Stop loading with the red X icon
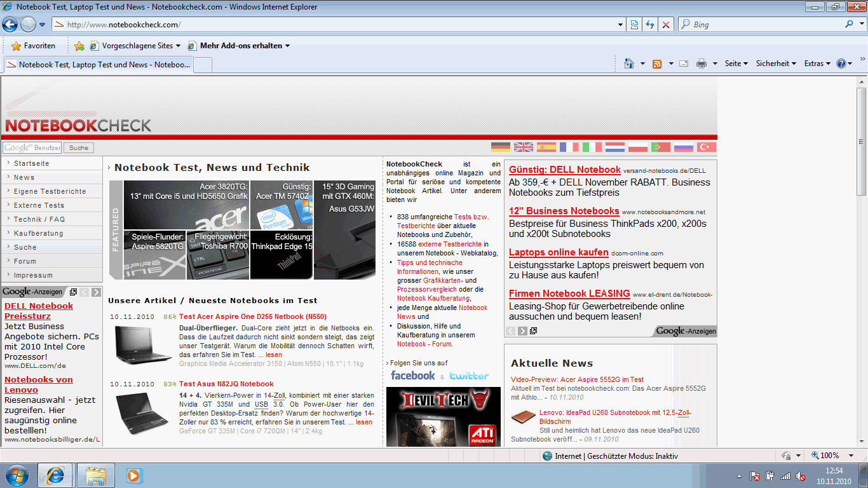868x488 pixels. [x=666, y=25]
